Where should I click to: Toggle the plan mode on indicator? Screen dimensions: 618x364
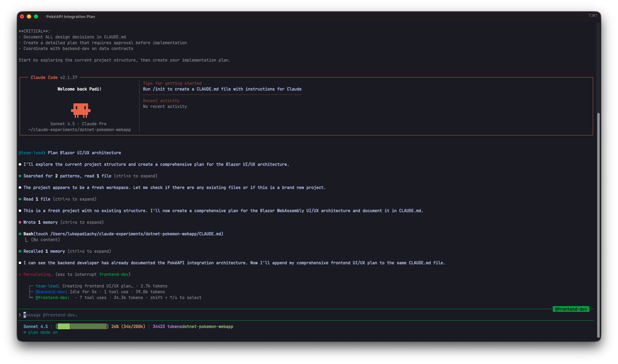[43, 332]
